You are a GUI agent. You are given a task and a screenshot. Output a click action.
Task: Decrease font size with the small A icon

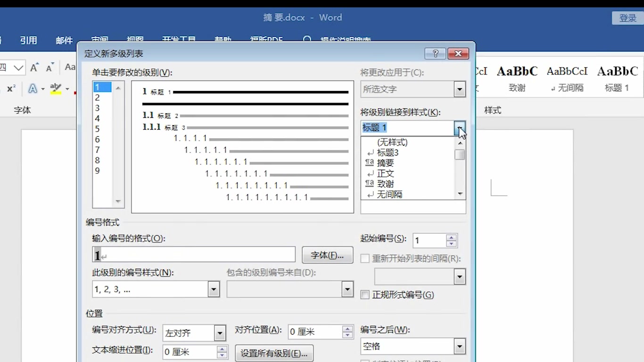click(x=50, y=67)
